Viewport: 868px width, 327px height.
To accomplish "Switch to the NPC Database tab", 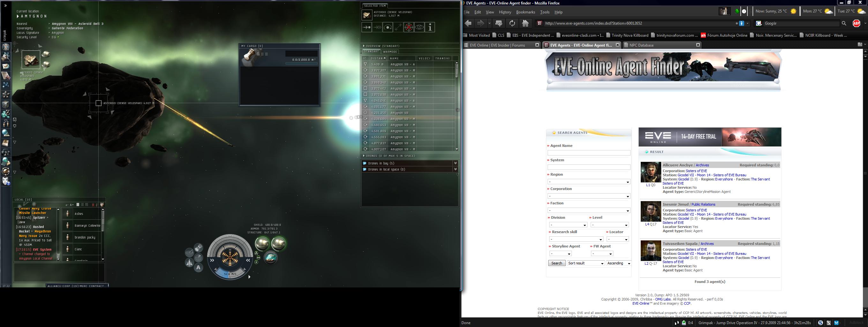I will (662, 45).
